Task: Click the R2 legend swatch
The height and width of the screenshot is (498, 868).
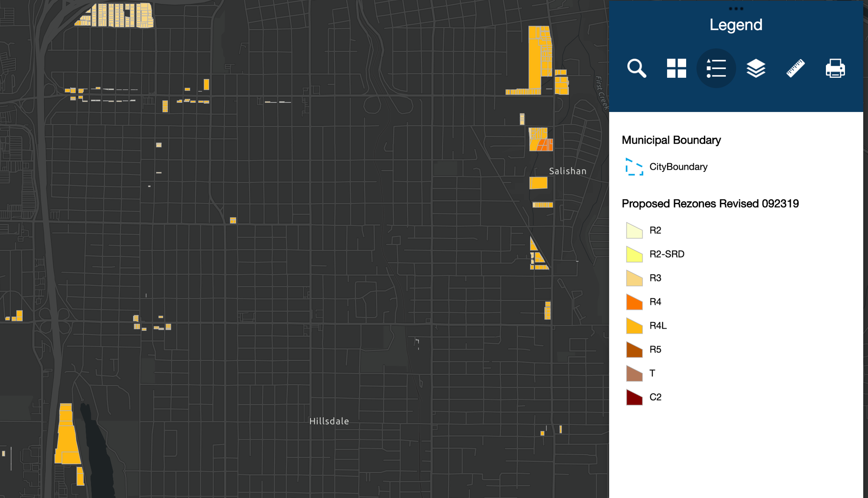Action: coord(634,231)
